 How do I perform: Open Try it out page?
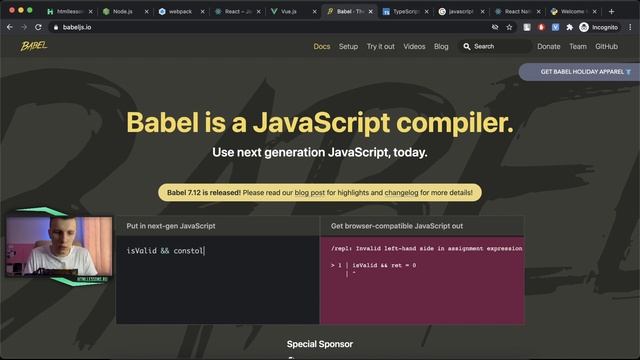(380, 47)
